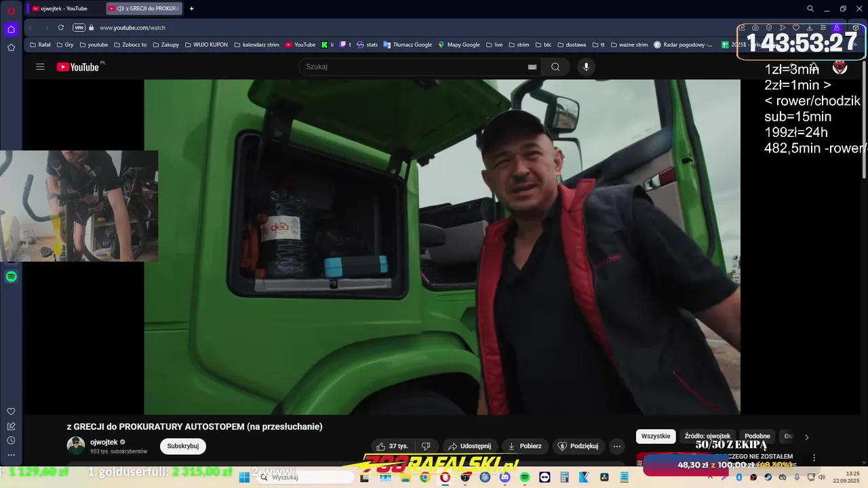Image resolution: width=868 pixels, height=488 pixels.
Task: Open the Tłumacz Google bookmark
Action: 408,45
